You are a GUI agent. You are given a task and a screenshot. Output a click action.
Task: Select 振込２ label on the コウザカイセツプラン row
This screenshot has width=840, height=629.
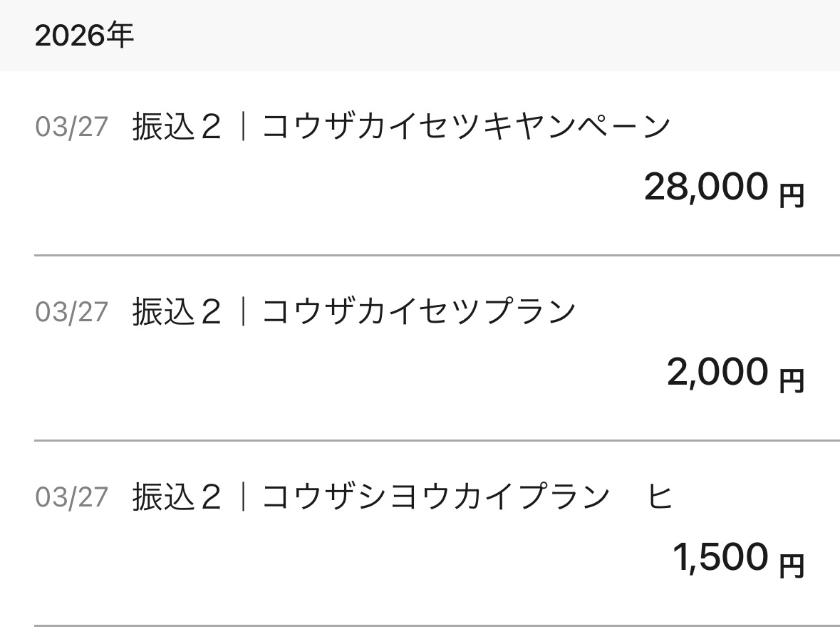(177, 312)
